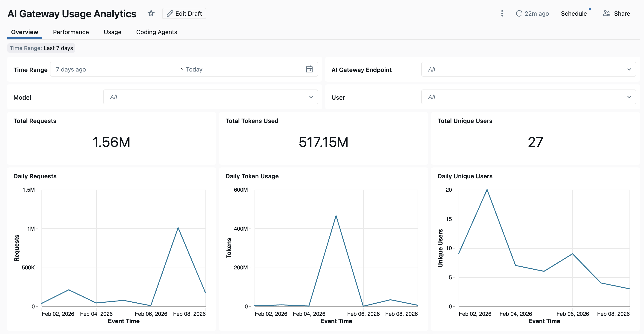Click the refresh icon near 22m ago

coord(519,14)
